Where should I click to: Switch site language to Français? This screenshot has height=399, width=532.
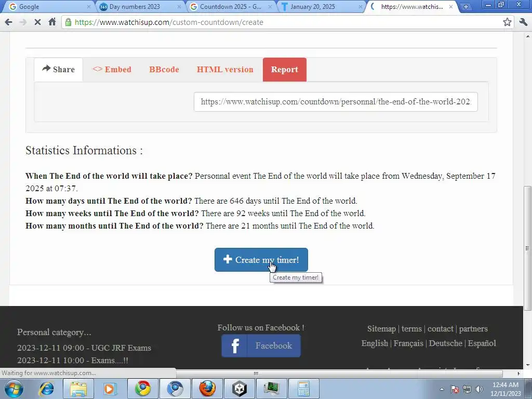(408, 343)
